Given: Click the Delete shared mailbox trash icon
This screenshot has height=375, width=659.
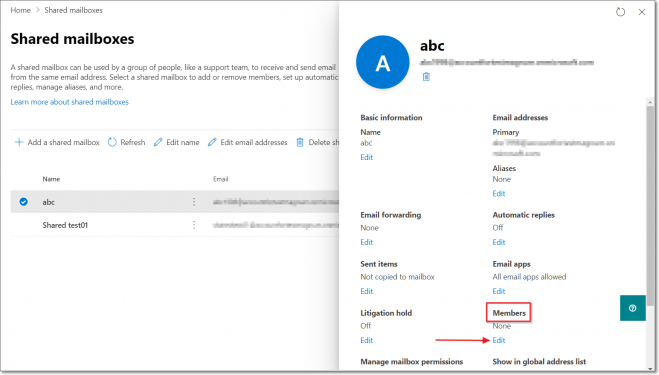Looking at the screenshot, I should (x=300, y=142).
